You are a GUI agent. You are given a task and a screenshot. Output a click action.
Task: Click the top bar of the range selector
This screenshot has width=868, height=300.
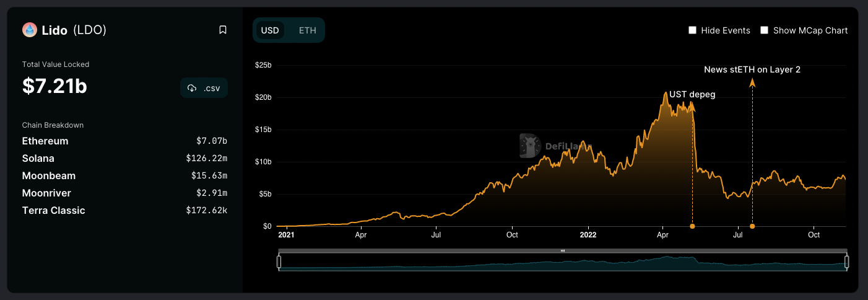pyautogui.click(x=563, y=250)
